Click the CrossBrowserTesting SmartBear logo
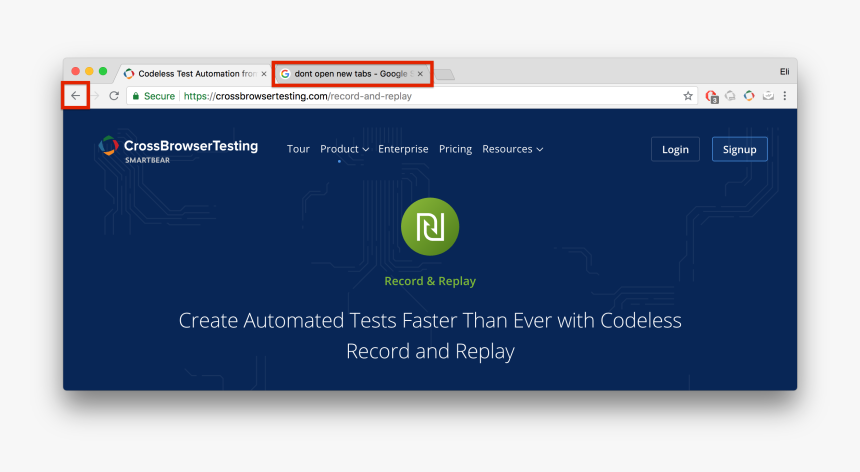The image size is (860, 472). click(178, 149)
